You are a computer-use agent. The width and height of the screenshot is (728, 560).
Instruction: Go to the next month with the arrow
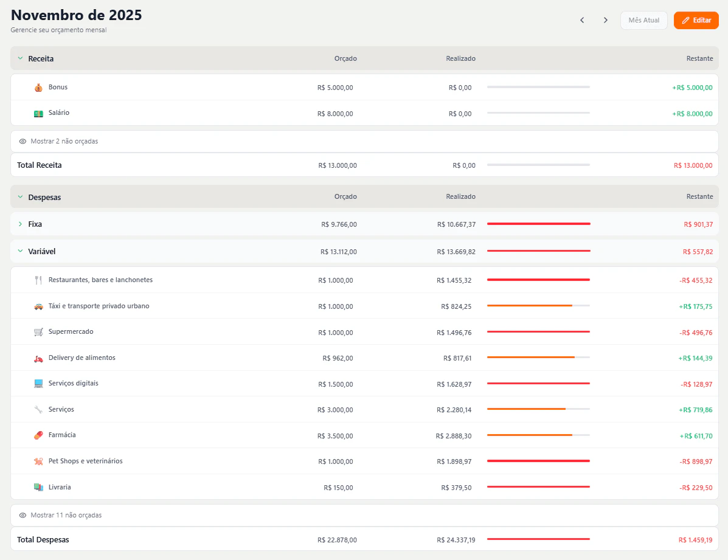coord(605,20)
